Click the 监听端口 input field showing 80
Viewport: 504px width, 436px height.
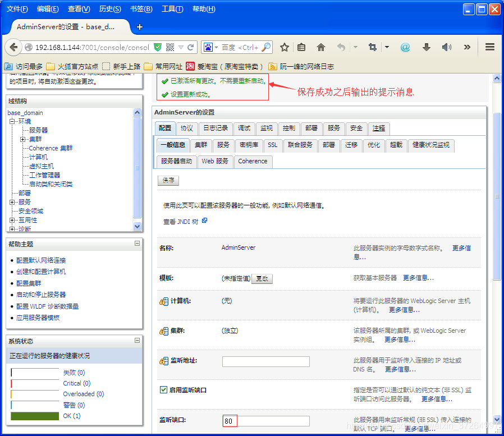266,421
